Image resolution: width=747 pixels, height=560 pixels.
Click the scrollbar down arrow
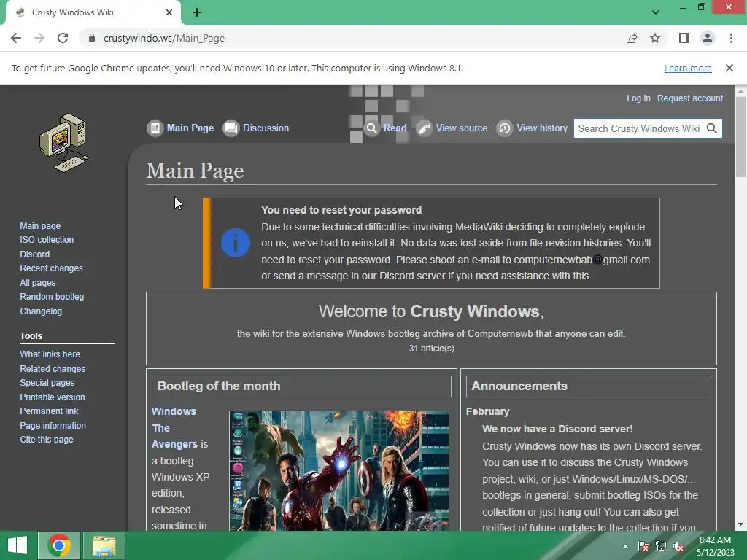click(x=740, y=524)
